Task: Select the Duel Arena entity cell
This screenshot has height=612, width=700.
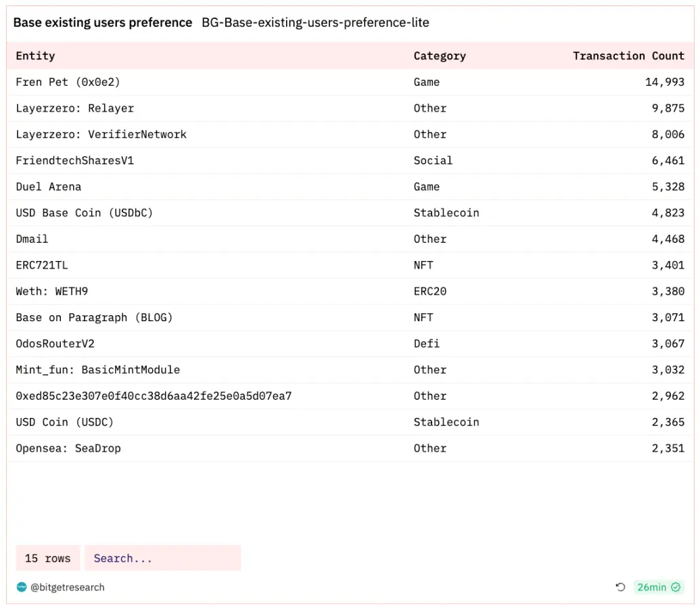Action: [x=48, y=187]
